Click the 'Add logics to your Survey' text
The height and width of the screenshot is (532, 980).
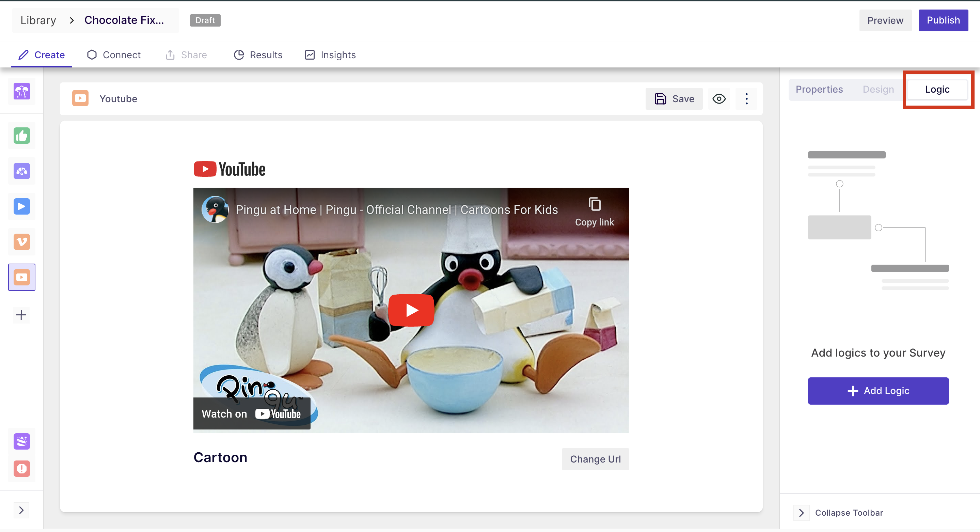(x=878, y=353)
